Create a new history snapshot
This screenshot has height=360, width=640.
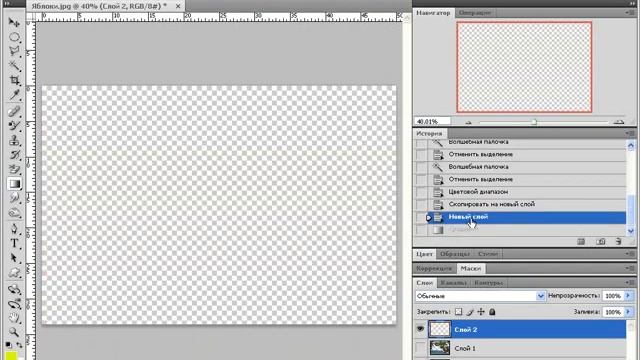pos(600,242)
